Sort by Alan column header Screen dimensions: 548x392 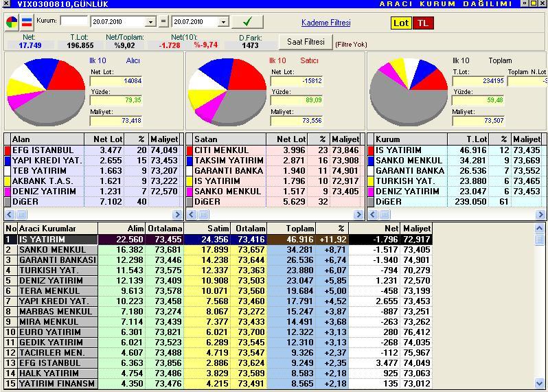point(47,139)
